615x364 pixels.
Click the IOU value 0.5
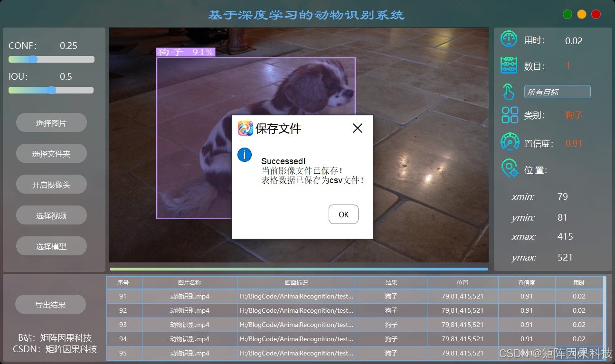click(66, 76)
